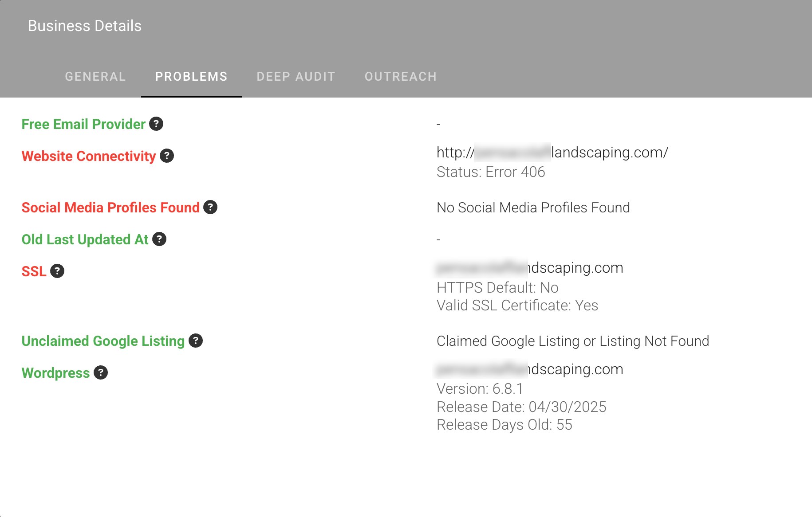Click the Business Details heading
812x517 pixels.
click(85, 26)
